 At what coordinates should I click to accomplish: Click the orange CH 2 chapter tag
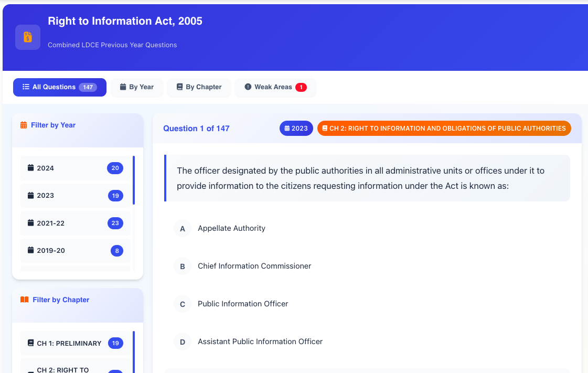coord(444,129)
